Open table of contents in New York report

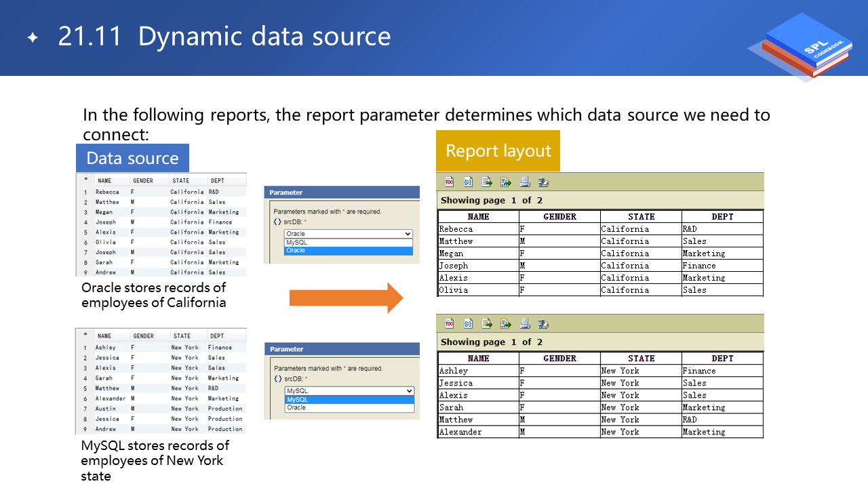pos(449,323)
